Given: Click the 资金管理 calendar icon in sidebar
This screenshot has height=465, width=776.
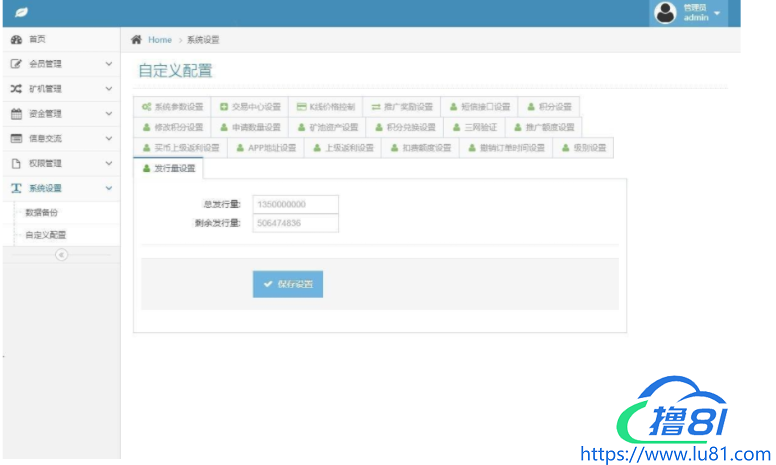Looking at the screenshot, I should [x=16, y=114].
